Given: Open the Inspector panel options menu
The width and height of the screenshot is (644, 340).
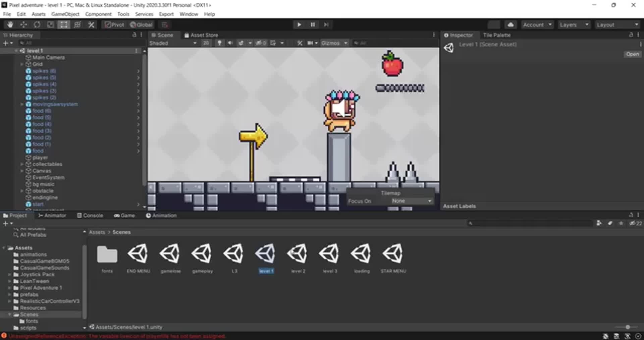Looking at the screenshot, I should [638, 35].
